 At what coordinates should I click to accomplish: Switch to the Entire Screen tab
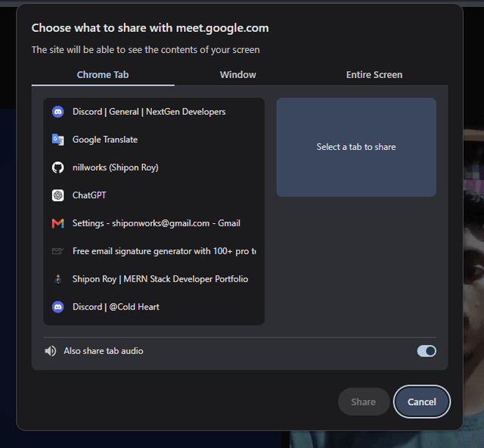coord(374,75)
